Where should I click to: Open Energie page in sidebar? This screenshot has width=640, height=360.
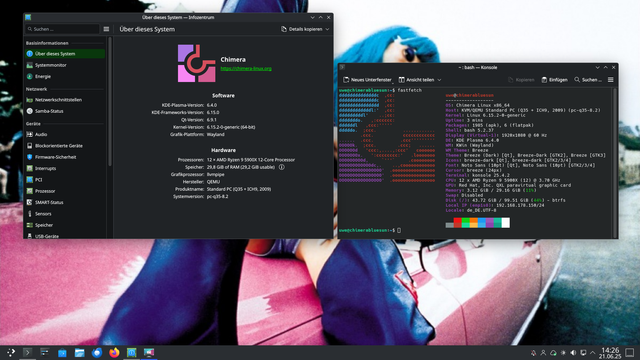pyautogui.click(x=65, y=76)
